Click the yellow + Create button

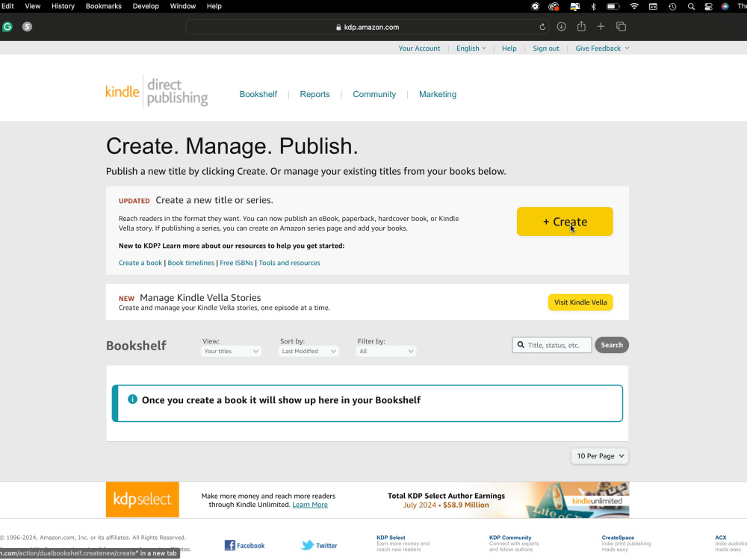[x=565, y=222]
